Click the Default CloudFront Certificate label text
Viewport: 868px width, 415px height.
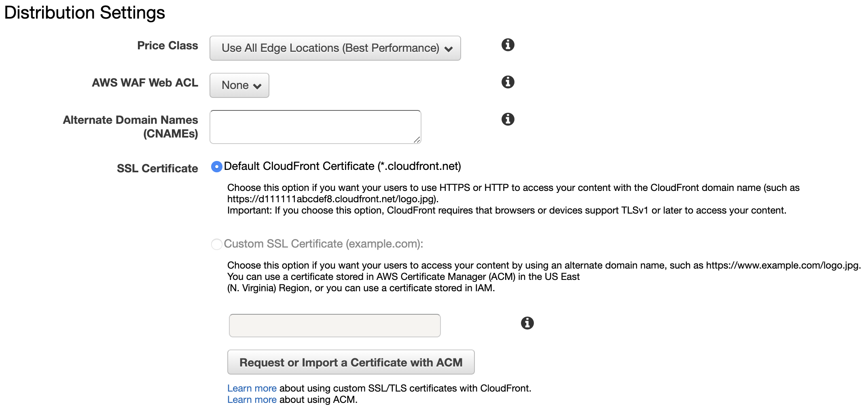point(342,166)
